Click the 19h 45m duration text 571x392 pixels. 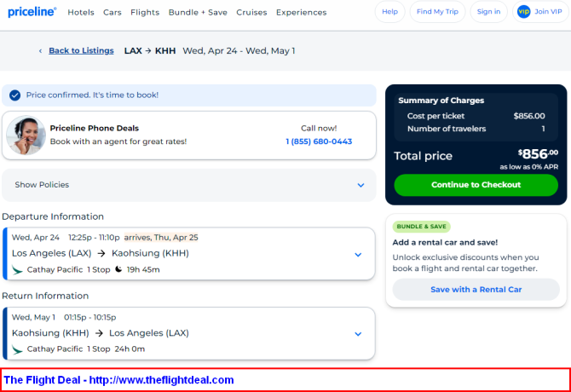click(143, 269)
